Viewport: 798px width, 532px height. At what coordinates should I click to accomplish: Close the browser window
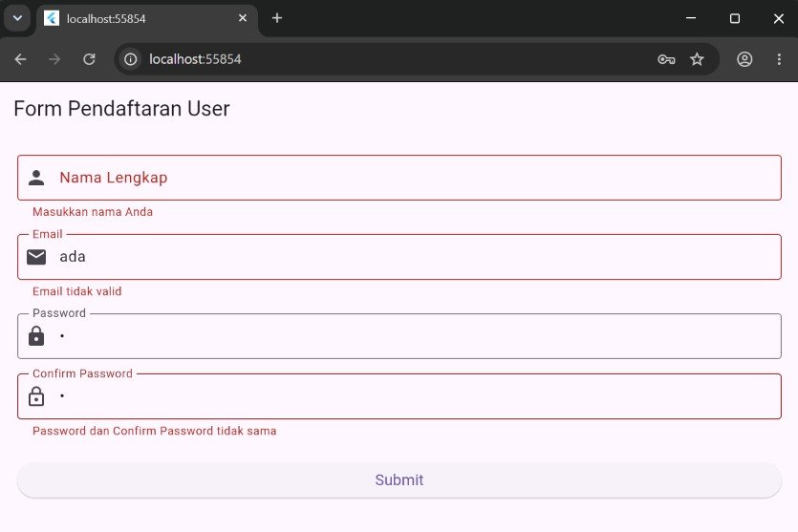tap(779, 18)
